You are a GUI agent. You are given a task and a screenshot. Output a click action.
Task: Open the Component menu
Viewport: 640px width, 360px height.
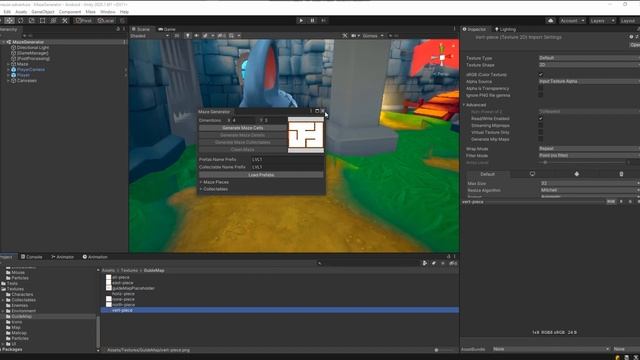pos(70,12)
